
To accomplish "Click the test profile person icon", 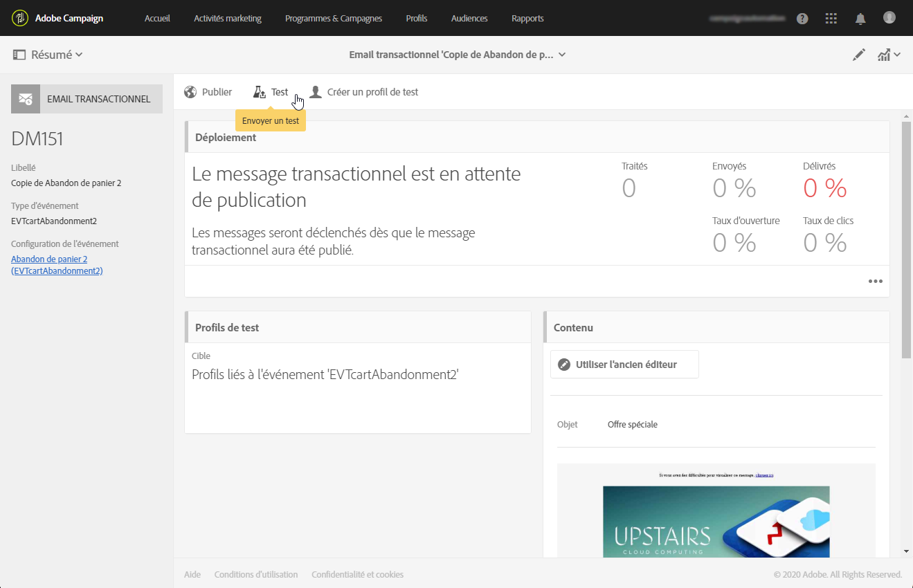I will (316, 92).
